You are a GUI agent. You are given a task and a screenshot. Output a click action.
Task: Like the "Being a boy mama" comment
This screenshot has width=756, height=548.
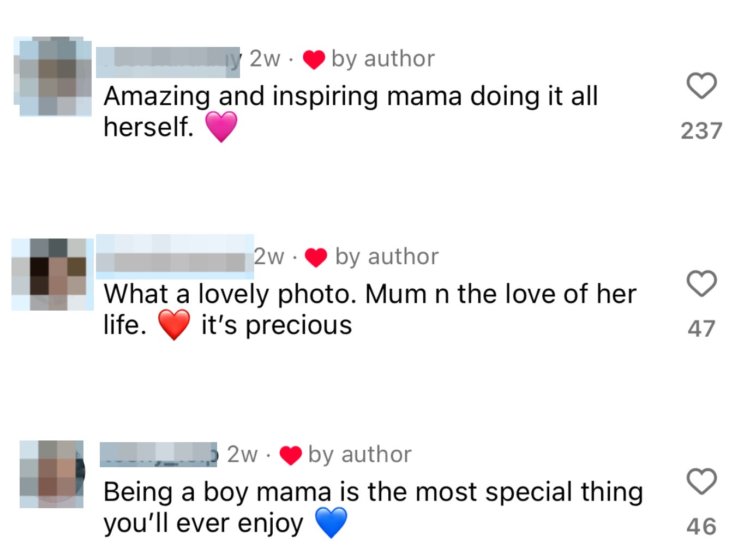tap(701, 481)
